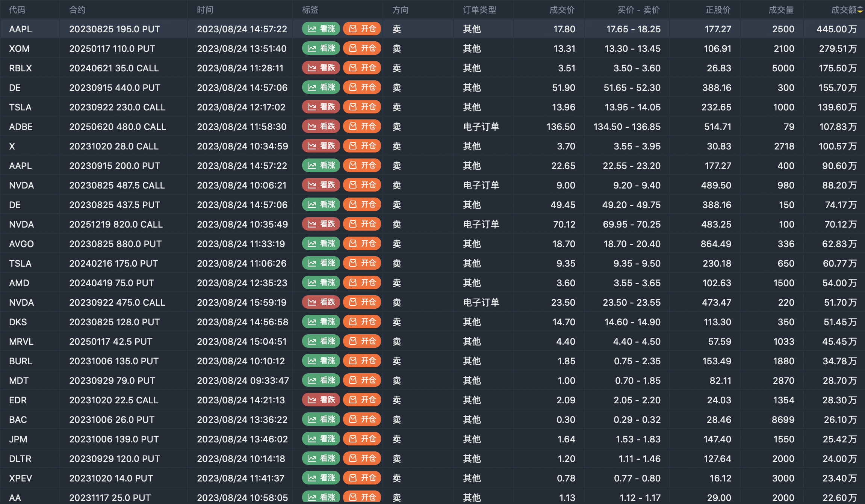Viewport: 865px width, 504px height.
Task: Click the 标签 column header
Action: (310, 10)
